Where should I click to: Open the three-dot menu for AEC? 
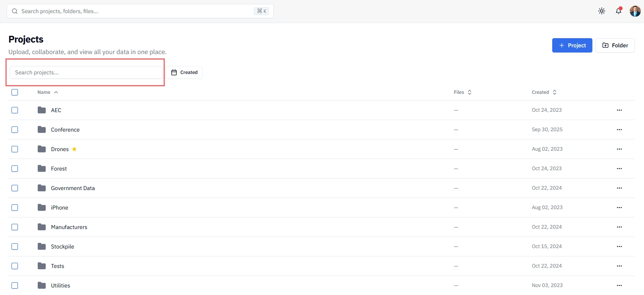(x=619, y=110)
